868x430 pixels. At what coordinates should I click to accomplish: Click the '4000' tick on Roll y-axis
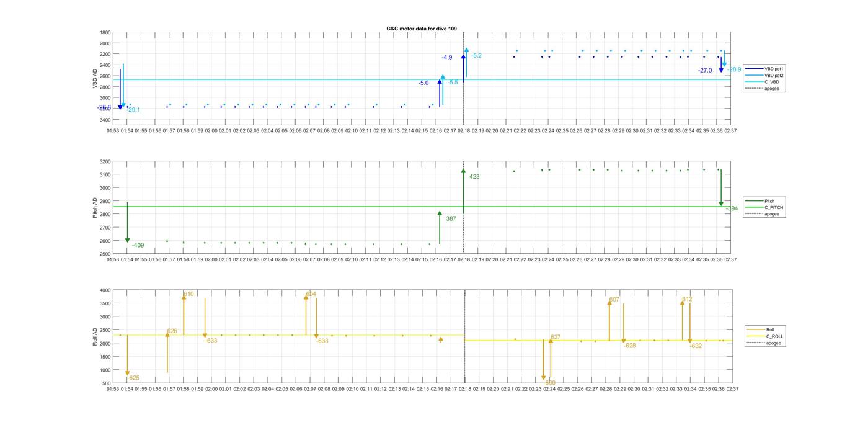(105, 290)
